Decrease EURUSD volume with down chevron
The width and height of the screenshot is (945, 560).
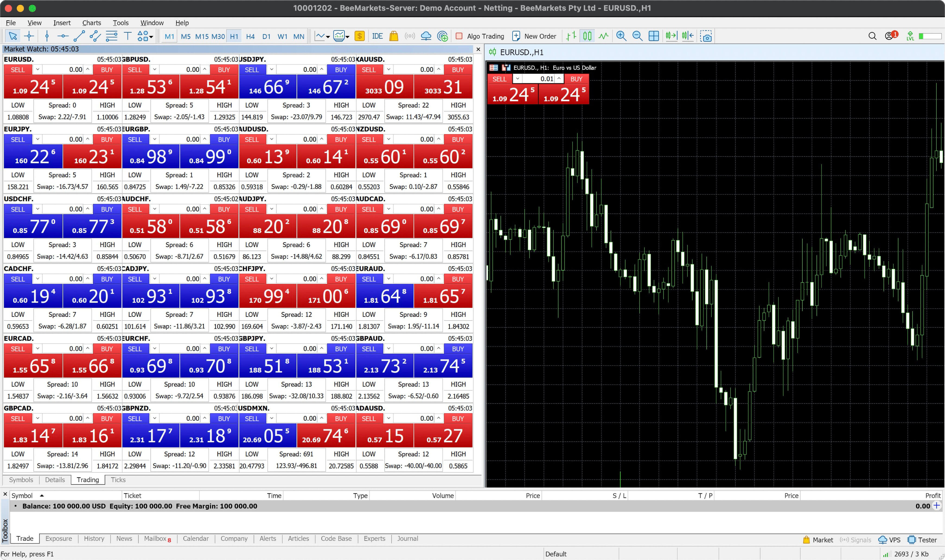pos(37,70)
